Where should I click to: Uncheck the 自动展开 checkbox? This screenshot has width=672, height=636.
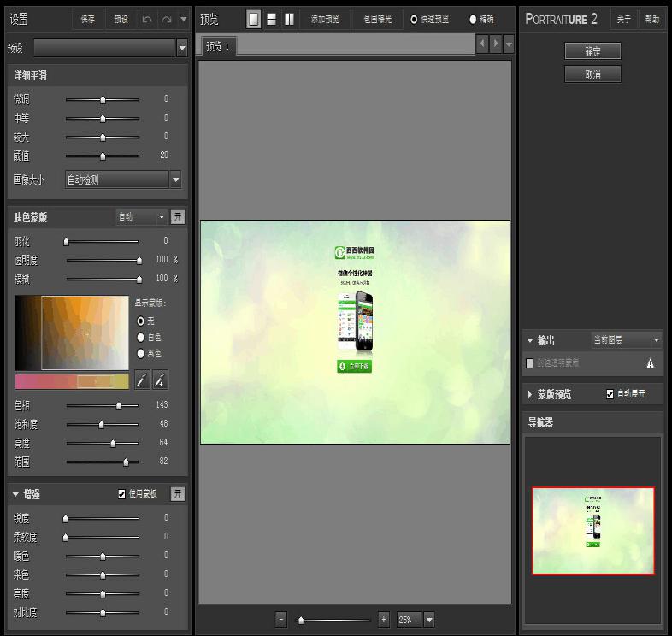click(x=610, y=394)
